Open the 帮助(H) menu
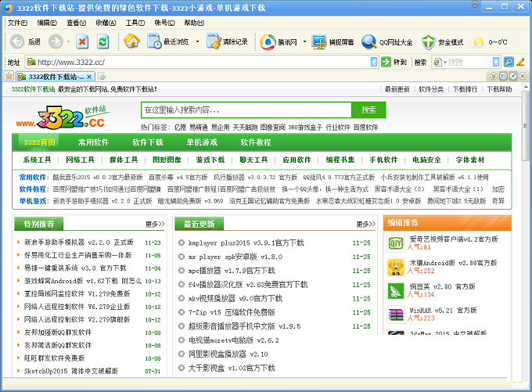Screen dimensions: 532x392 tap(194, 23)
